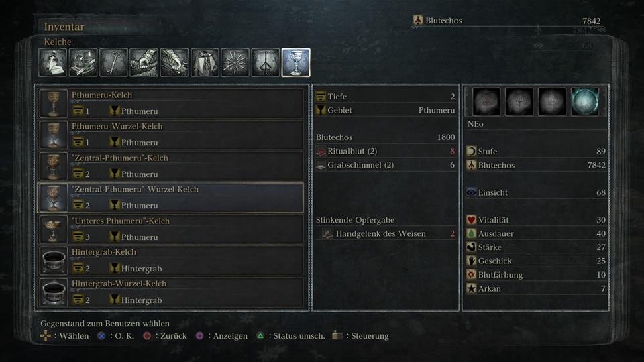Pick the "Zentral-Pthumeru"-Kelch item
This screenshot has height=362, width=644.
click(x=171, y=166)
